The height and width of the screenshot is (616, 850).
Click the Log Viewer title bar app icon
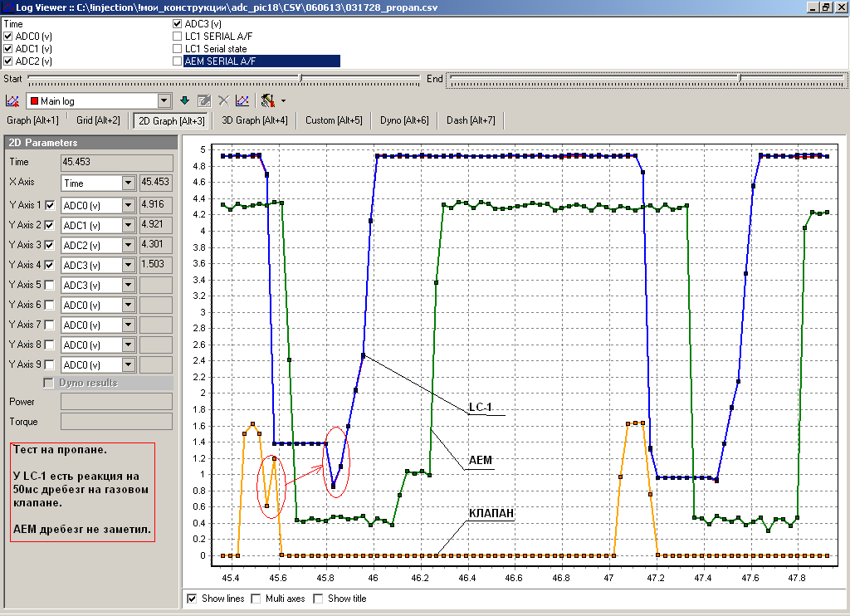7,7
